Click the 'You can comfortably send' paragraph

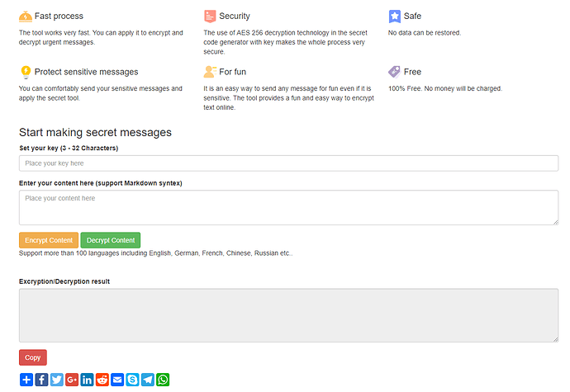pyautogui.click(x=101, y=93)
